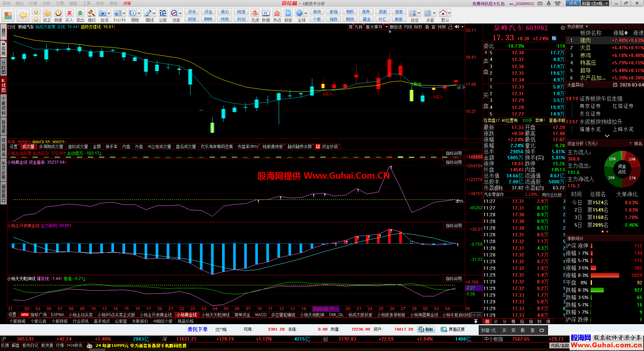
Task: Toggle the chart jump-to-end arrow button
Action: (x=457, y=27)
